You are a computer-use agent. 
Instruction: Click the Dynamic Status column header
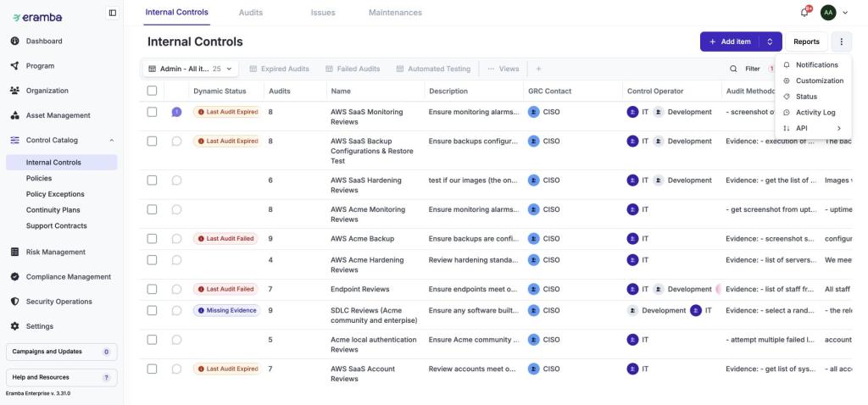pyautogui.click(x=220, y=91)
